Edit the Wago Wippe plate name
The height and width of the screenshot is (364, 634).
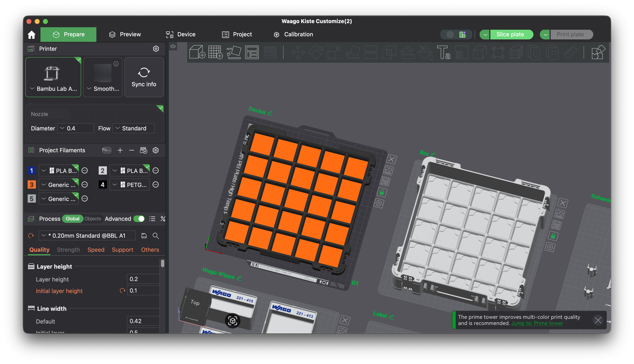point(239,278)
